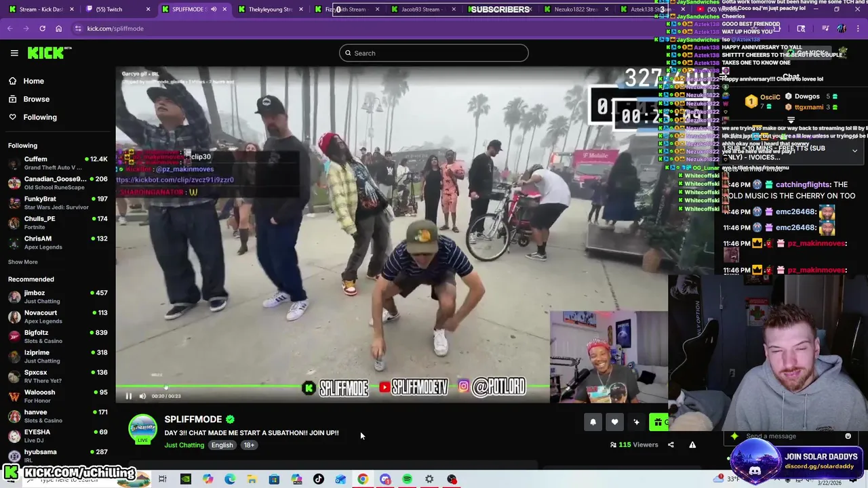
Task: Open Spotify from taskbar
Action: tap(407, 480)
